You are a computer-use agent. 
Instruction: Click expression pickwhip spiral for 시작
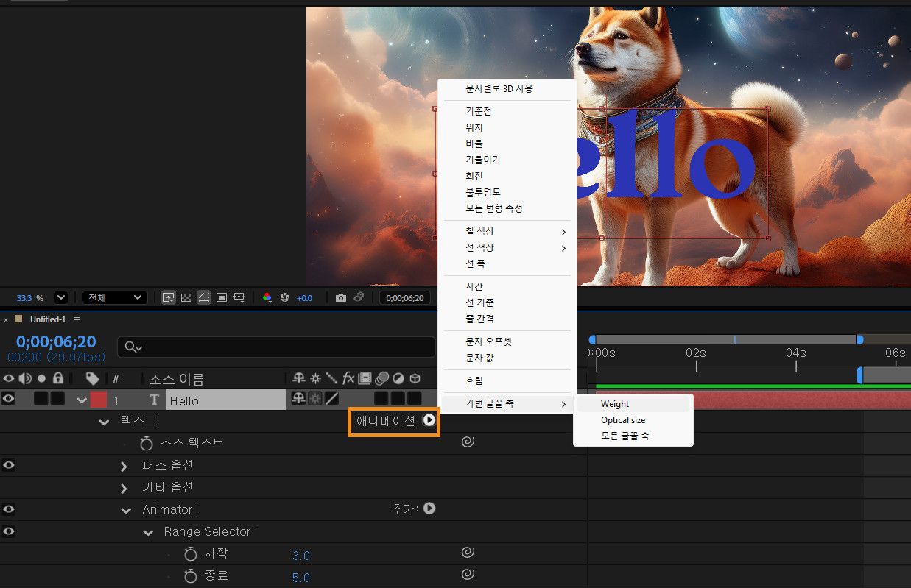[x=468, y=552]
